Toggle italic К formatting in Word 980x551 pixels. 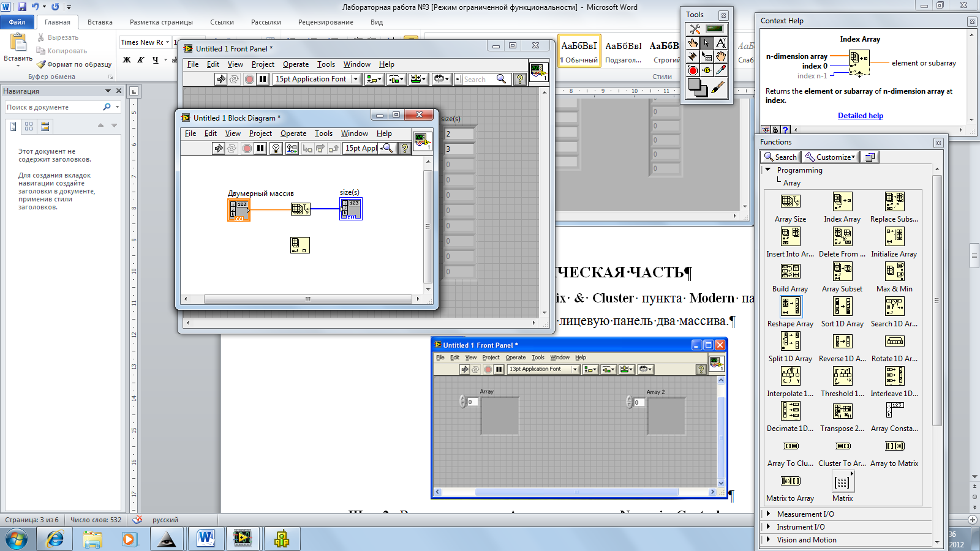[x=141, y=59]
